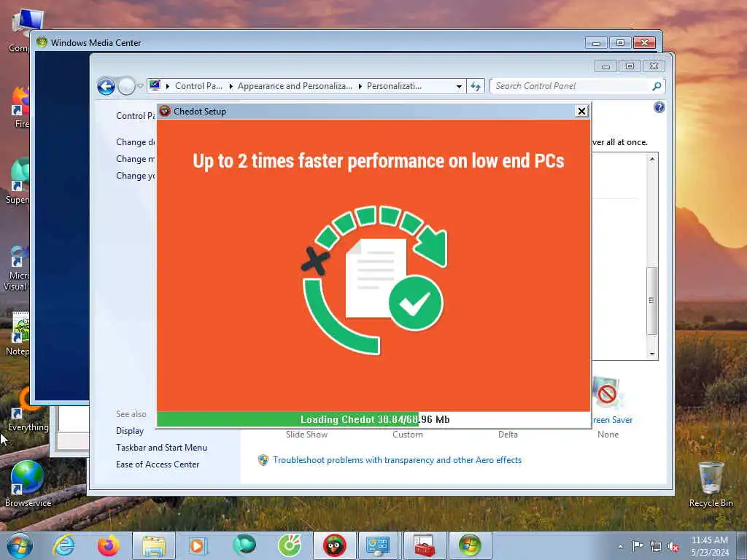
Task: Open the Display link under See also
Action: click(x=130, y=431)
